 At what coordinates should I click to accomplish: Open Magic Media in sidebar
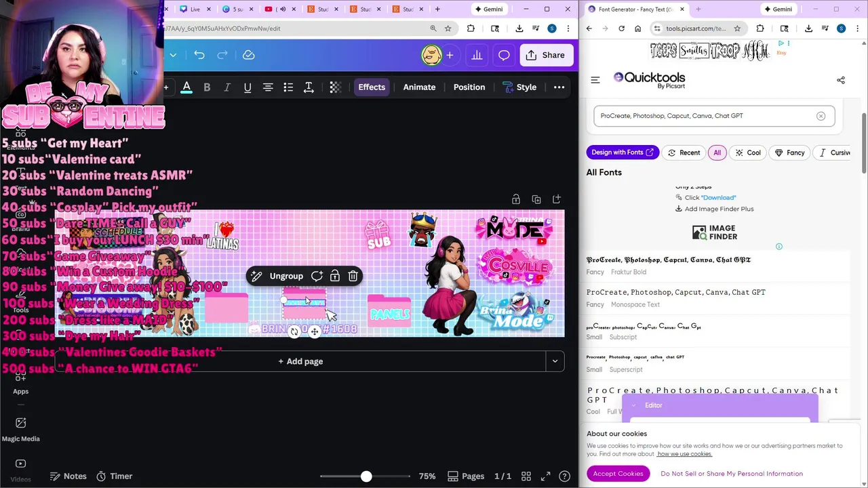20,429
